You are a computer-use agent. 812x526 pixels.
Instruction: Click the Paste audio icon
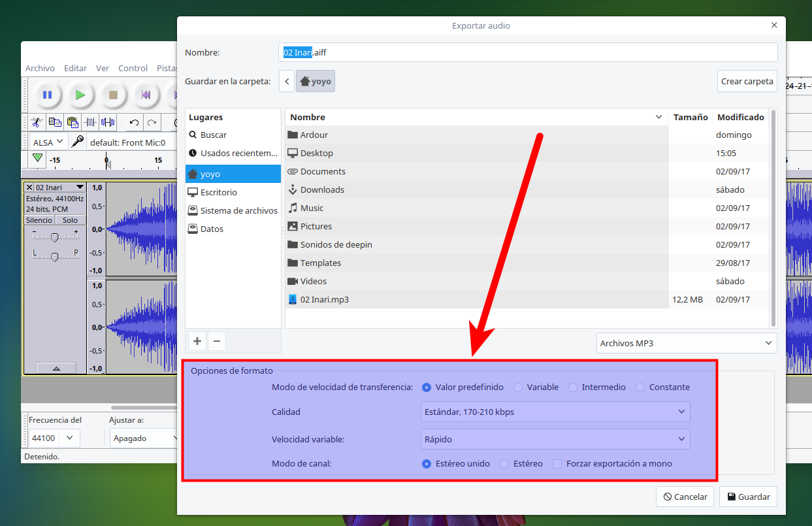[73, 122]
